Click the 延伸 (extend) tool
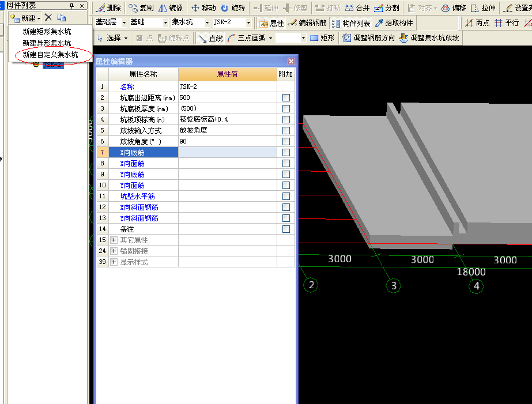 [x=266, y=8]
